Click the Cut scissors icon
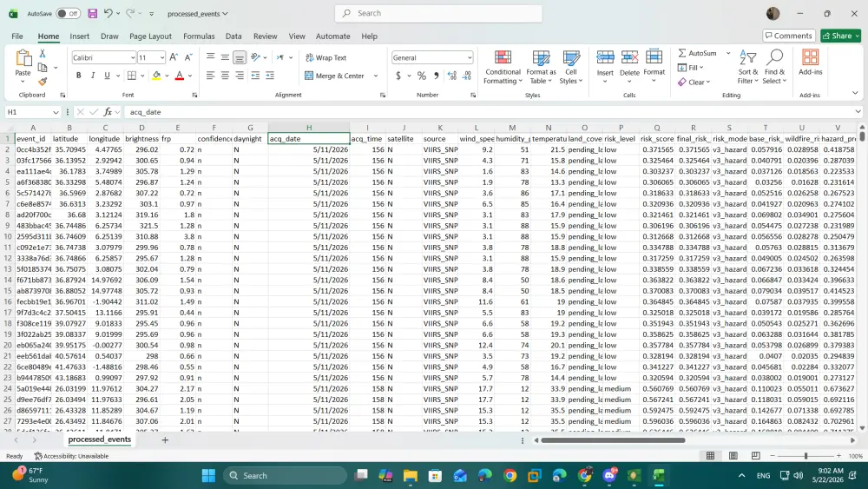868x489 pixels. click(42, 54)
